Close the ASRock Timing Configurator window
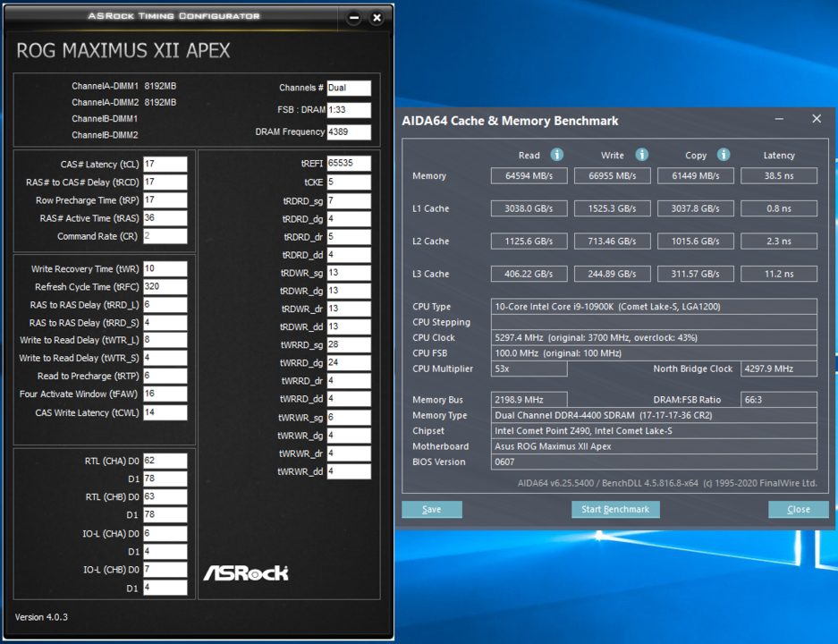 (x=377, y=18)
